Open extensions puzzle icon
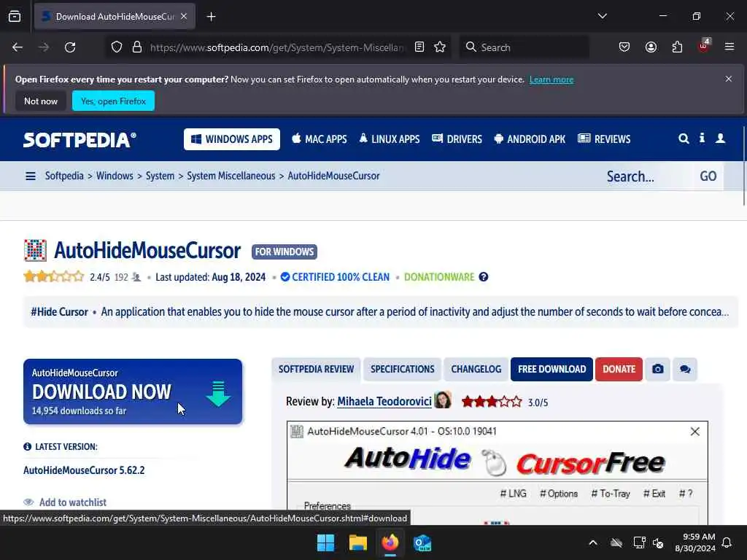 click(677, 47)
